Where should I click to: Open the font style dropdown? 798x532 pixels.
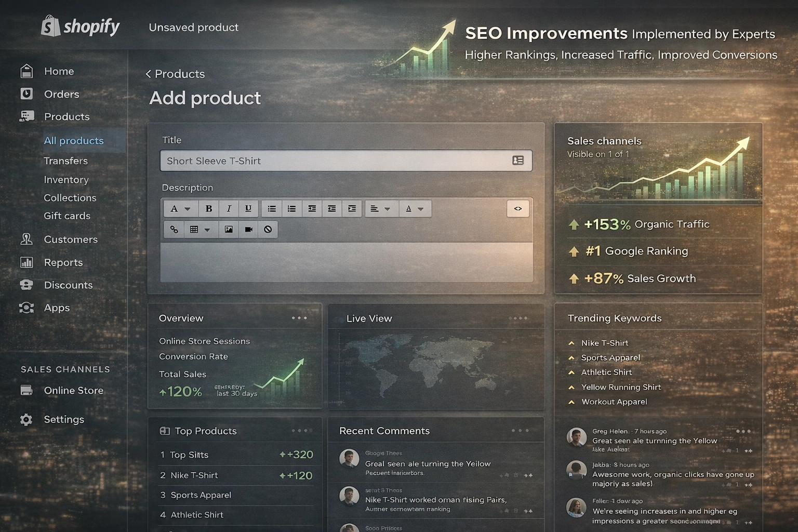point(180,209)
